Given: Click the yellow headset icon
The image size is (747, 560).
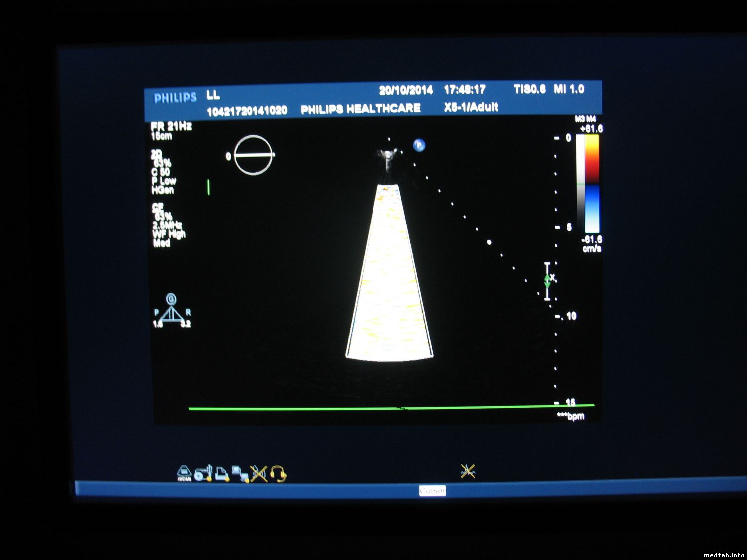Looking at the screenshot, I should pos(278,474).
